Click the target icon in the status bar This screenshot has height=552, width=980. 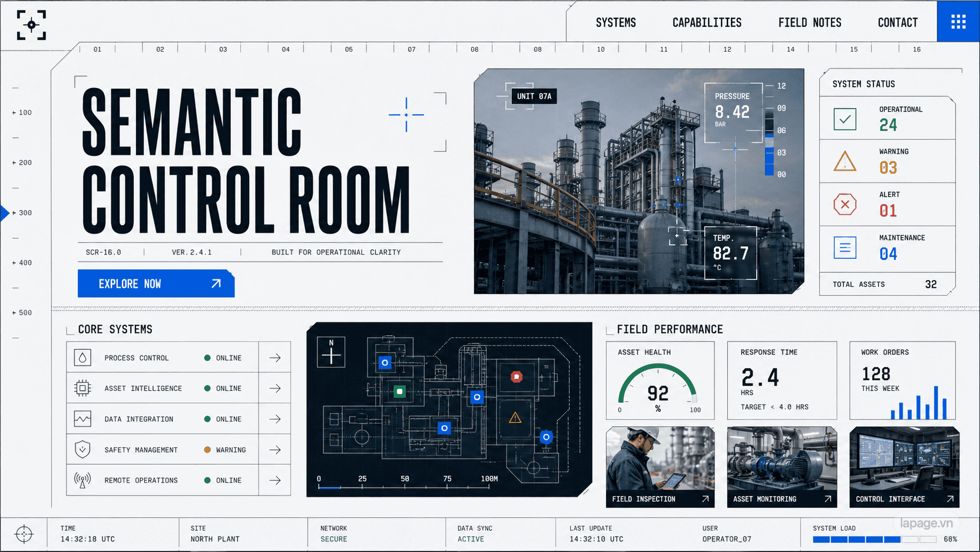click(x=24, y=534)
